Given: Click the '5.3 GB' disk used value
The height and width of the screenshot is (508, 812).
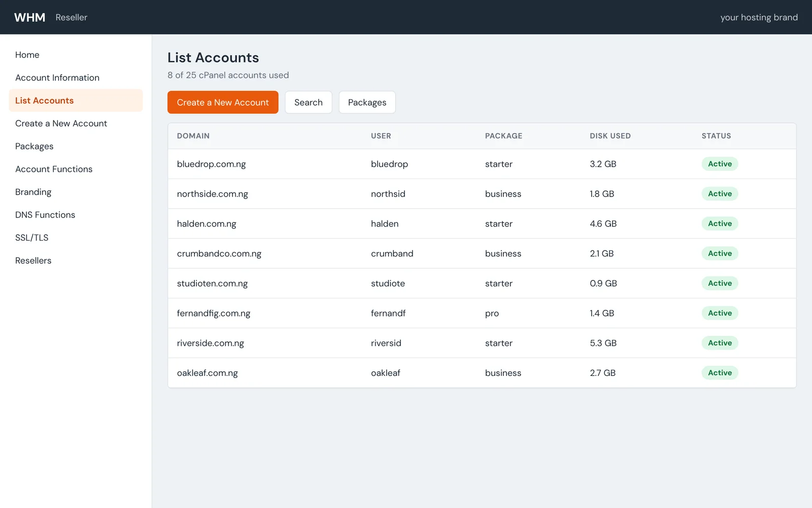Looking at the screenshot, I should (x=603, y=343).
